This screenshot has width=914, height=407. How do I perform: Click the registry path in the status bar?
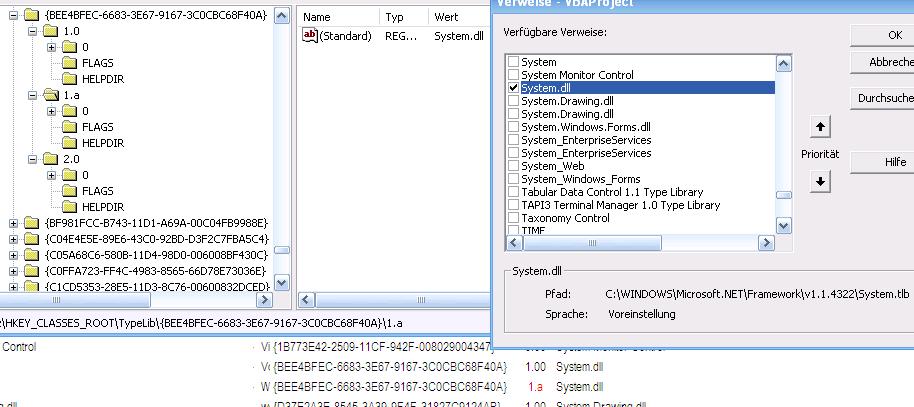point(202,323)
